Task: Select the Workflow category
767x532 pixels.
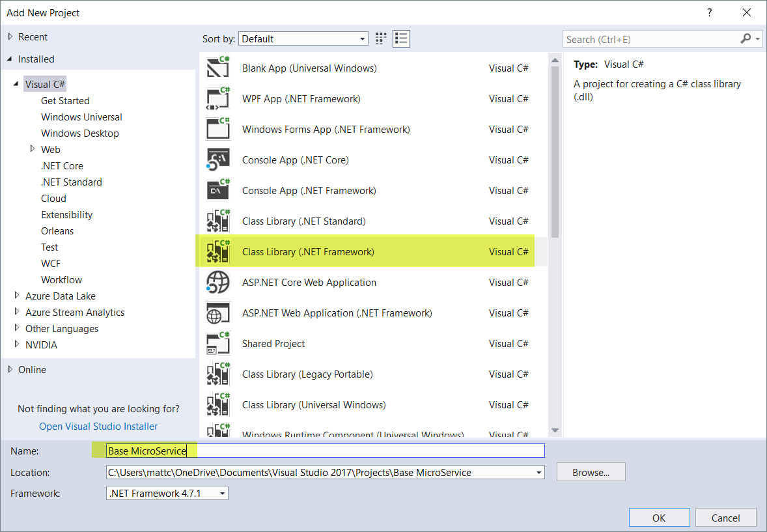Action: 61,280
